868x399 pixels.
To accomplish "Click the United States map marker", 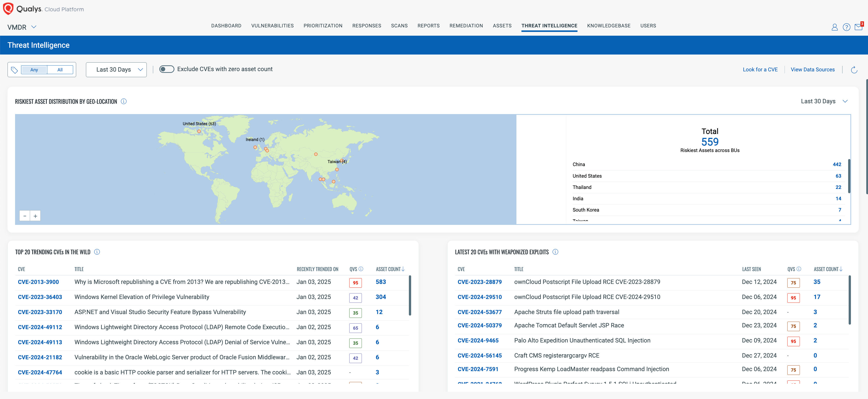I will pyautogui.click(x=199, y=131).
